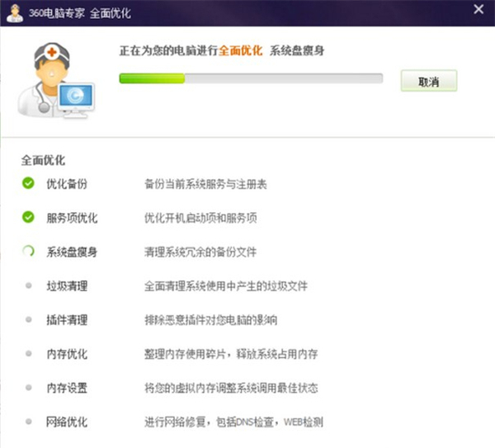The image size is (495, 448).
Task: Select the 系统盘瘦身 item label
Action: (72, 252)
